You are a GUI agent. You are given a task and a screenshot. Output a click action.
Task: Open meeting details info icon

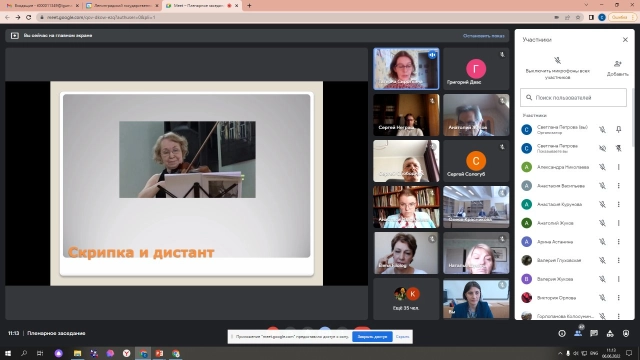562,333
